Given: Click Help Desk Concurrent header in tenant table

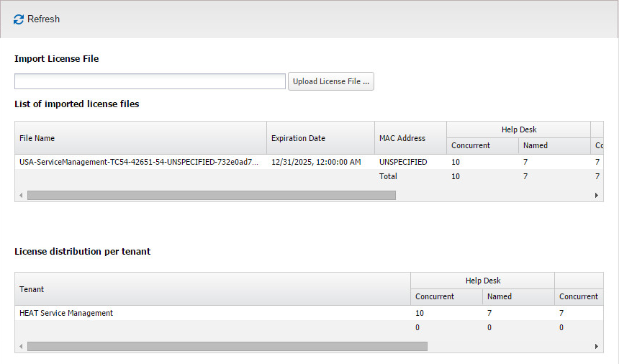Looking at the screenshot, I should pyautogui.click(x=446, y=297).
